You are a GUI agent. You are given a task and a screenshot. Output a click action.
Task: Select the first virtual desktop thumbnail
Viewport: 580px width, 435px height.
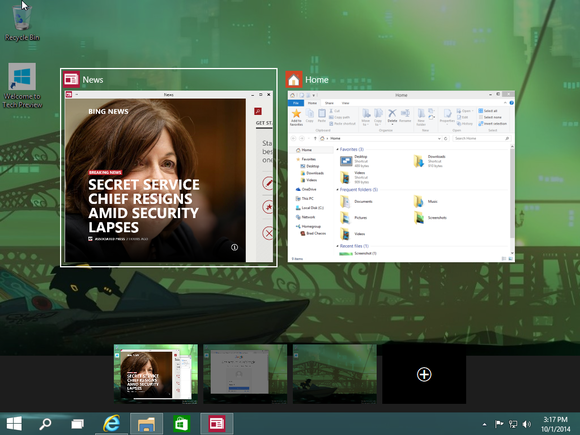[x=156, y=374]
